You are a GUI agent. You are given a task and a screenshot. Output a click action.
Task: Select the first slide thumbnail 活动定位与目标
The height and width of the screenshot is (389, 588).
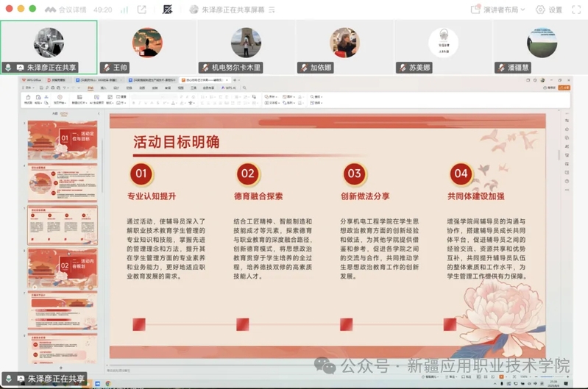pyautogui.click(x=63, y=140)
